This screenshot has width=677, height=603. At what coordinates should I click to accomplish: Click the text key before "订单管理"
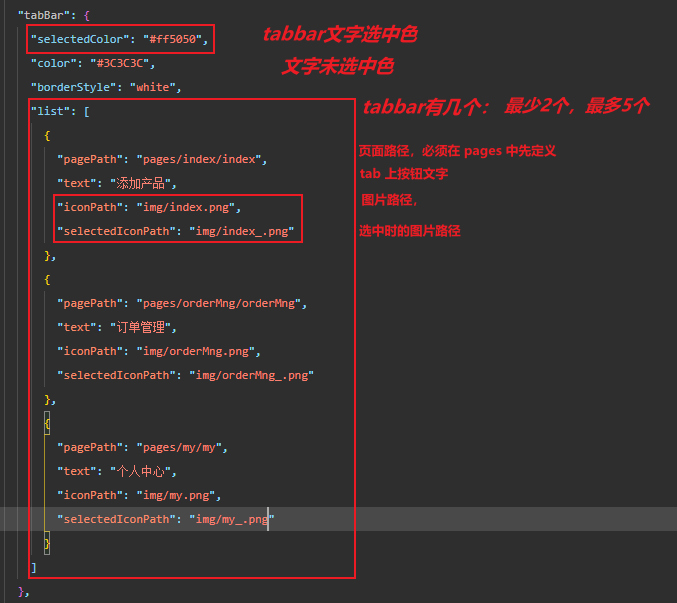point(77,327)
